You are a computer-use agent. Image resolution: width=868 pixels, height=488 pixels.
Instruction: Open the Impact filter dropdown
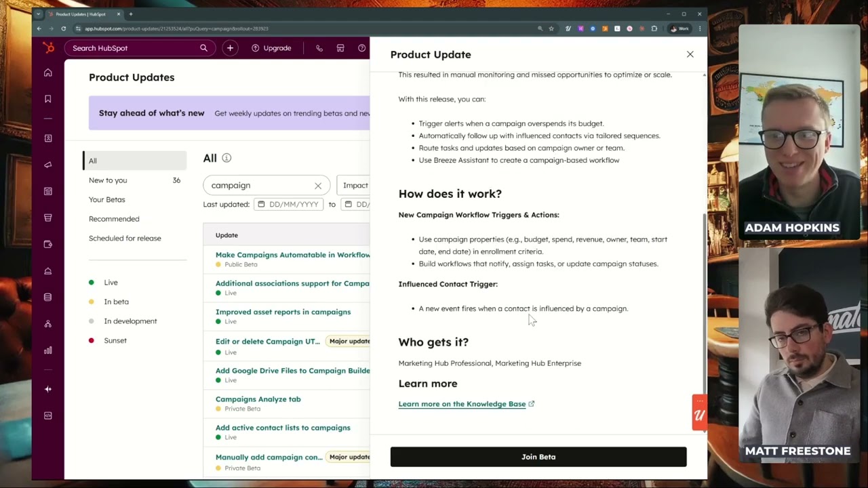[353, 185]
